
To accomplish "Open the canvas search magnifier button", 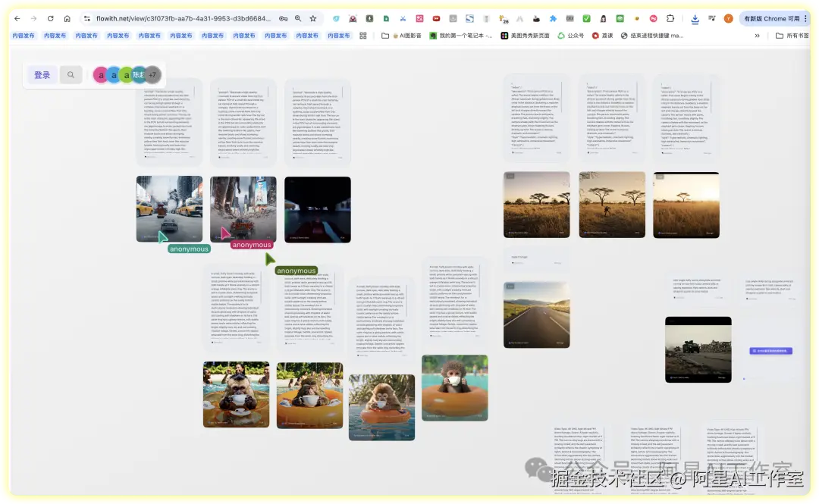I will click(x=71, y=75).
